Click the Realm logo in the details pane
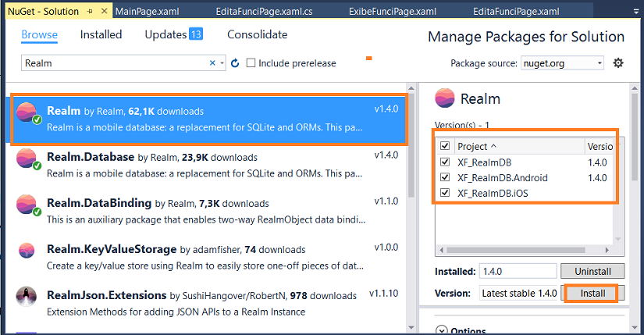The width and height of the screenshot is (644, 335). pyautogui.click(x=445, y=98)
